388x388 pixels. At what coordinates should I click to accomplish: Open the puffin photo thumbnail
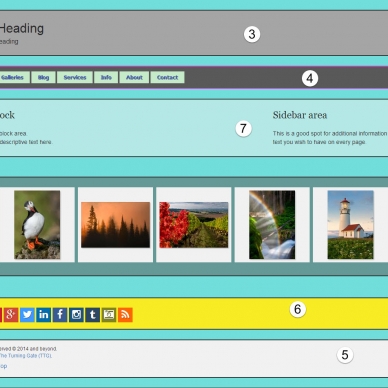tap(37, 225)
